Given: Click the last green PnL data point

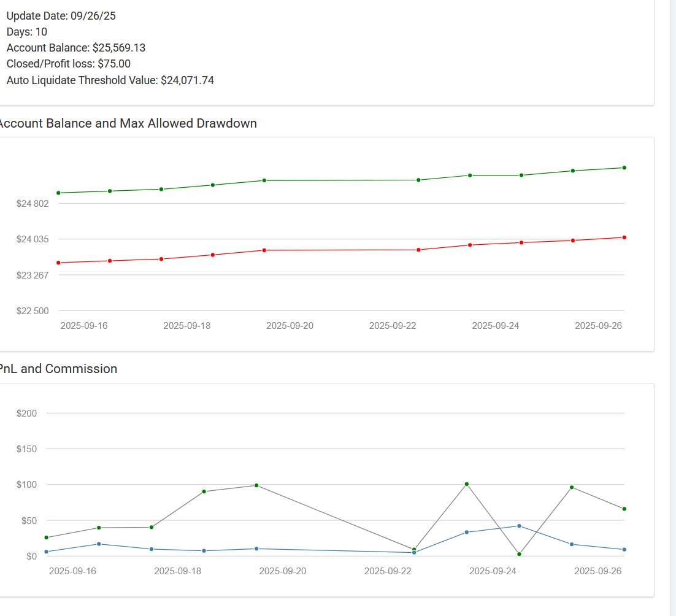Looking at the screenshot, I should (624, 509).
